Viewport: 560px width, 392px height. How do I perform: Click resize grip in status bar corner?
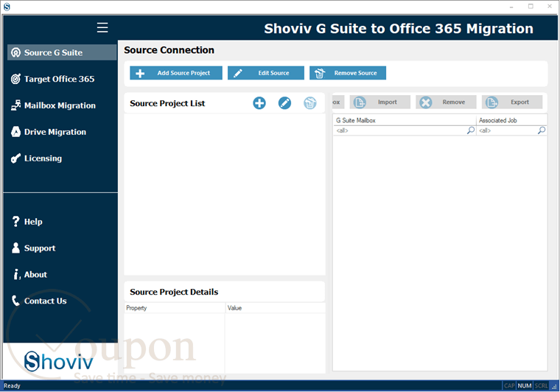[x=554, y=386]
